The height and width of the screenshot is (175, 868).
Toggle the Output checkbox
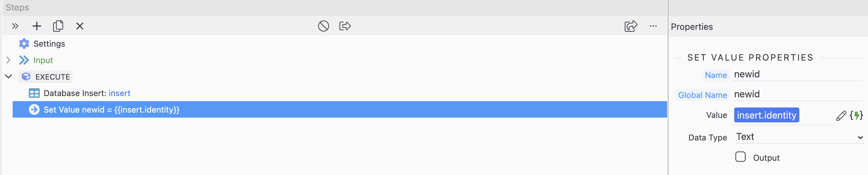click(740, 157)
